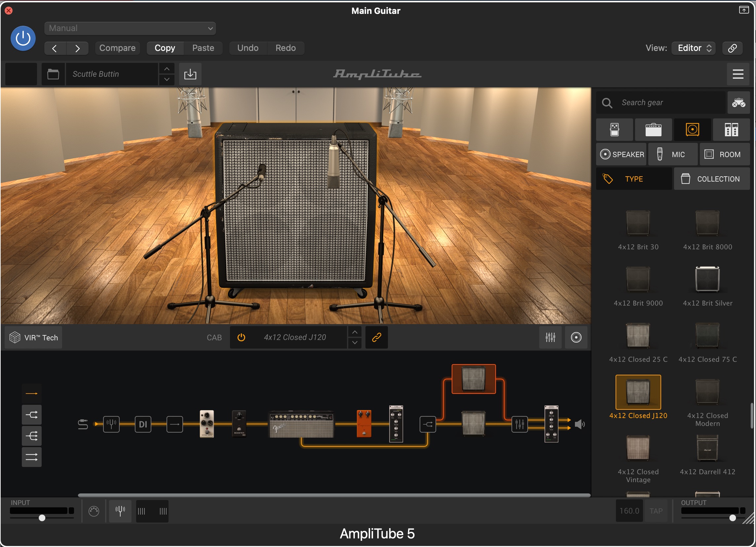
Task: Select the highlighted upper cabinet in chain
Action: pos(474,379)
